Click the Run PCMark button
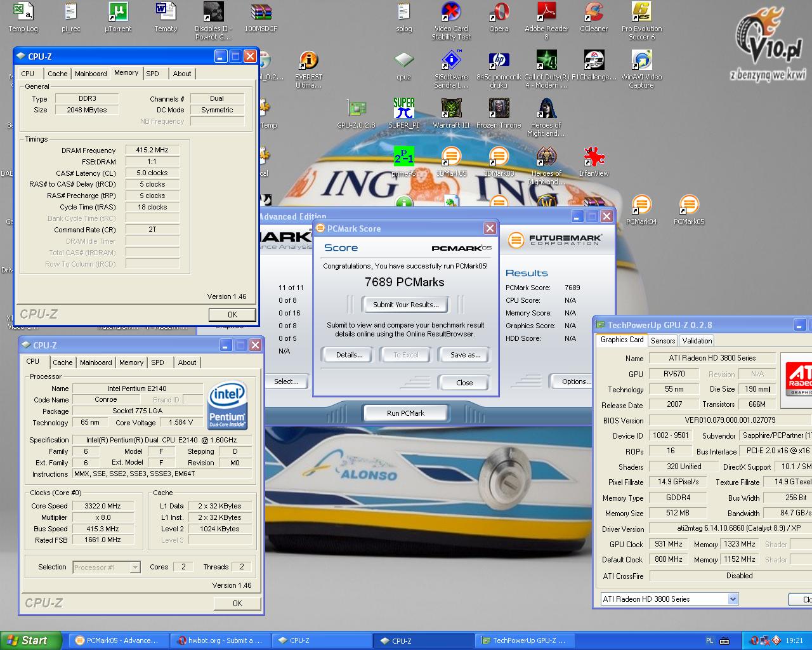 (406, 413)
